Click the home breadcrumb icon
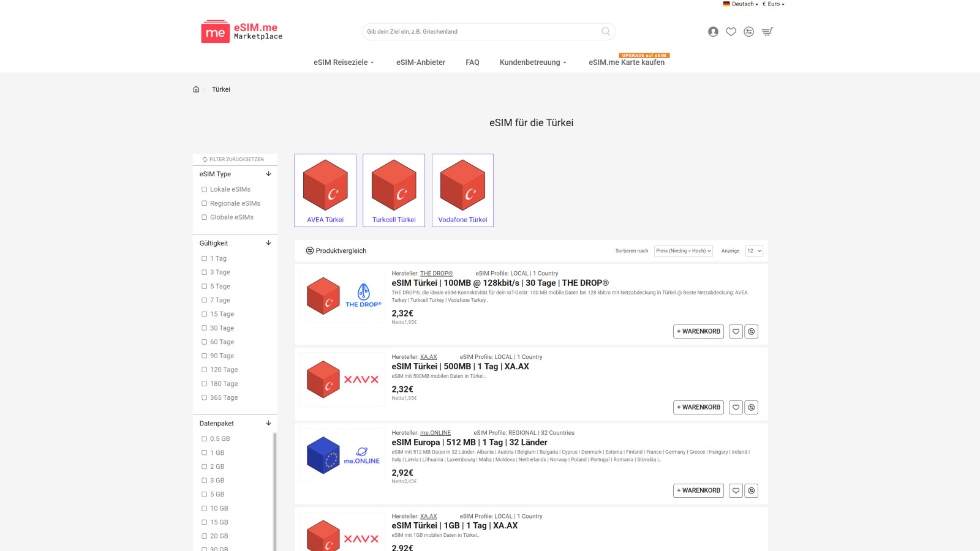The width and height of the screenshot is (980, 551). (x=196, y=89)
